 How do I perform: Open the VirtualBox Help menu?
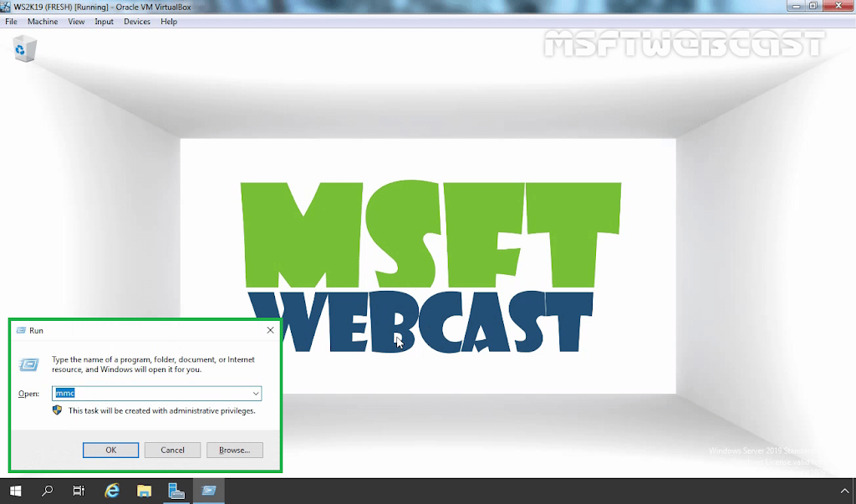point(169,21)
